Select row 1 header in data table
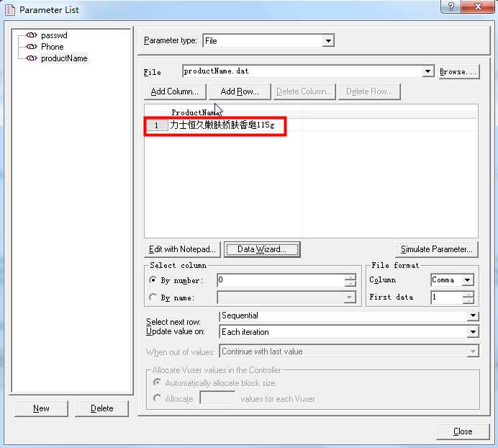Screen dimensions: 498x448 [x=156, y=125]
